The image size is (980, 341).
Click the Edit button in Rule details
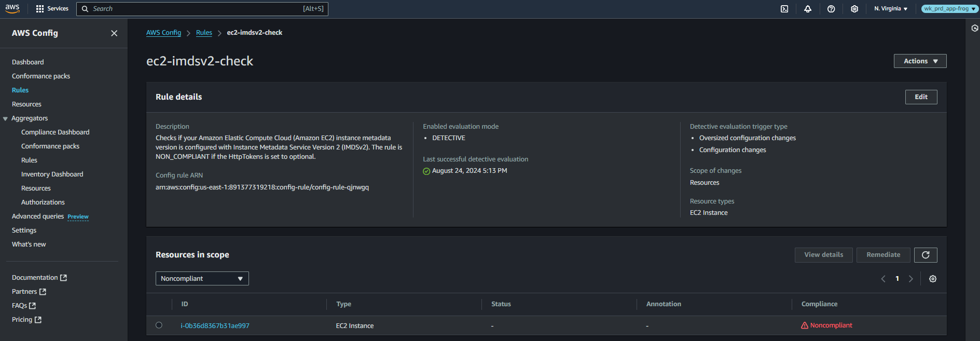pyautogui.click(x=921, y=97)
